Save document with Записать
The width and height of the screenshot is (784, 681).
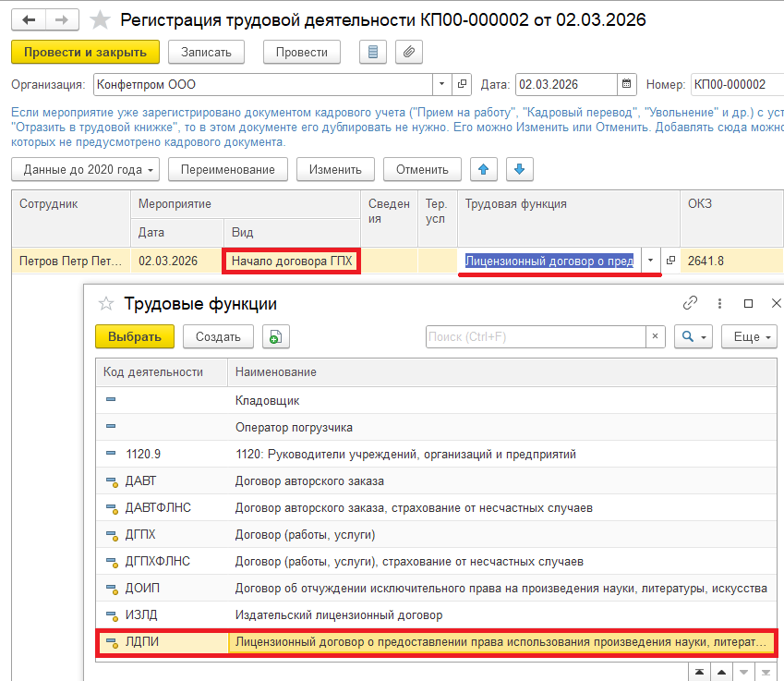[206, 52]
